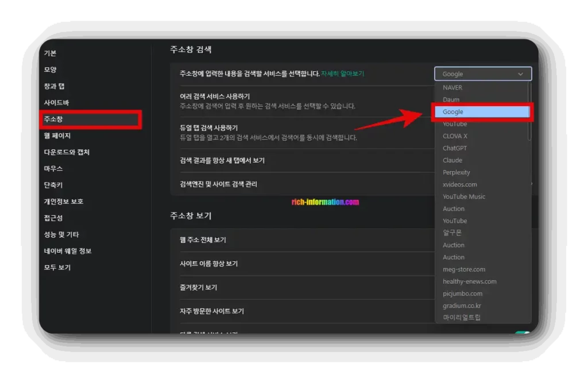
Task: Click the search service list scrollbar
Action: (x=529, y=111)
